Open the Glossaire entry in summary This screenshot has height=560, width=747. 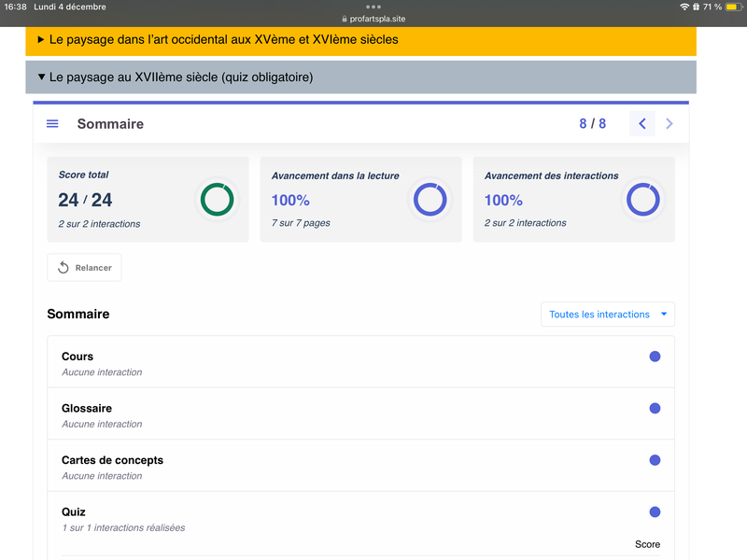[x=89, y=409]
